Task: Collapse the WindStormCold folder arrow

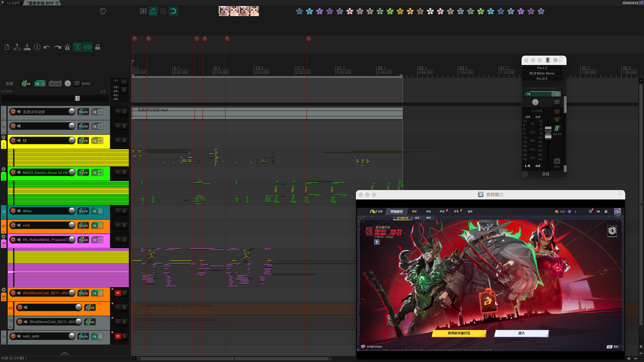Action: pos(4,290)
